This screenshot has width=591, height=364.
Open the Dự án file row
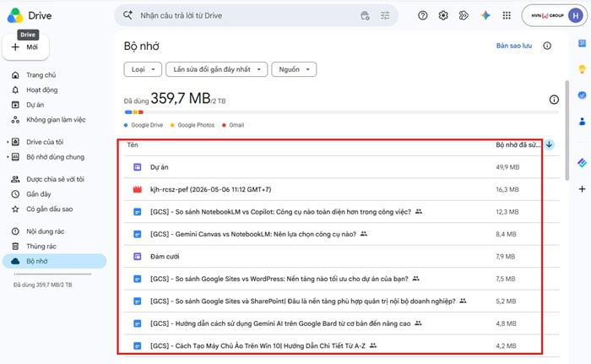pos(341,167)
